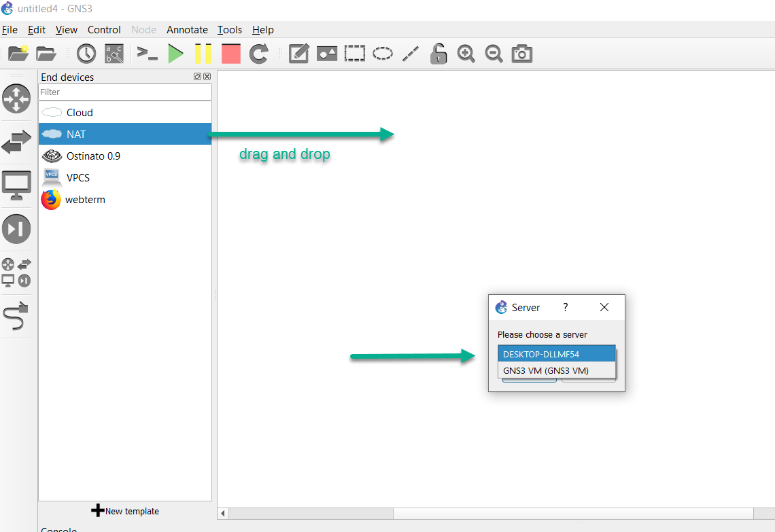
Task: Select the Add a link cable tool
Action: (16, 316)
